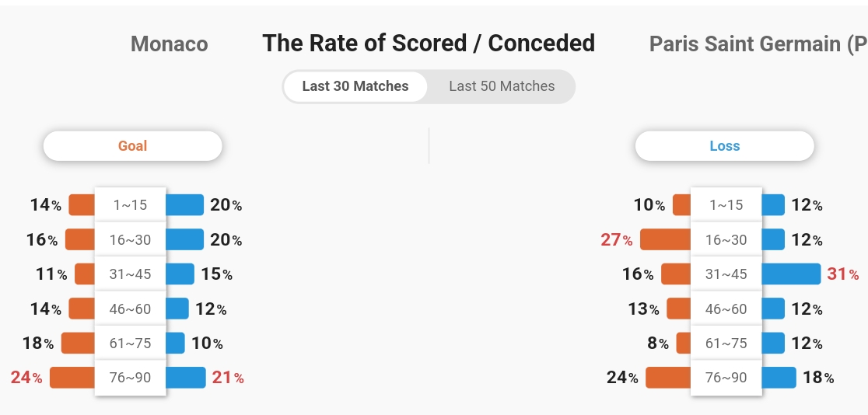Select Monaco's 16~30 minute interval label
The width and height of the screenshot is (868, 415).
pyautogui.click(x=130, y=239)
